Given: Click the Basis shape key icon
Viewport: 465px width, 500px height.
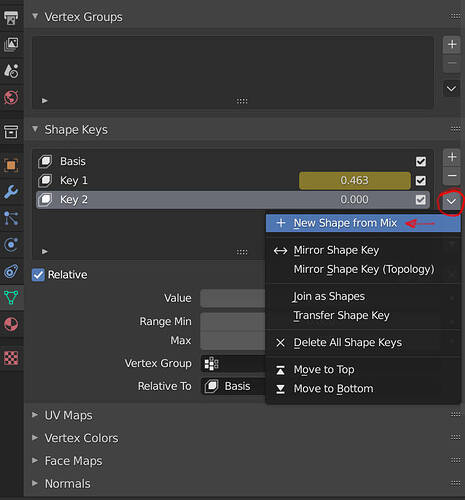Looking at the screenshot, I should pos(45,161).
